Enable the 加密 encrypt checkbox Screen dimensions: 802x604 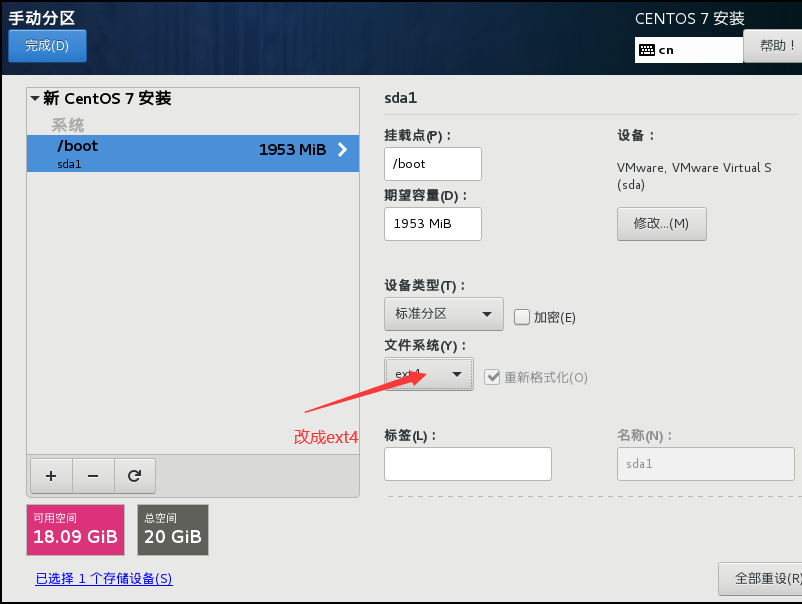click(x=522, y=317)
